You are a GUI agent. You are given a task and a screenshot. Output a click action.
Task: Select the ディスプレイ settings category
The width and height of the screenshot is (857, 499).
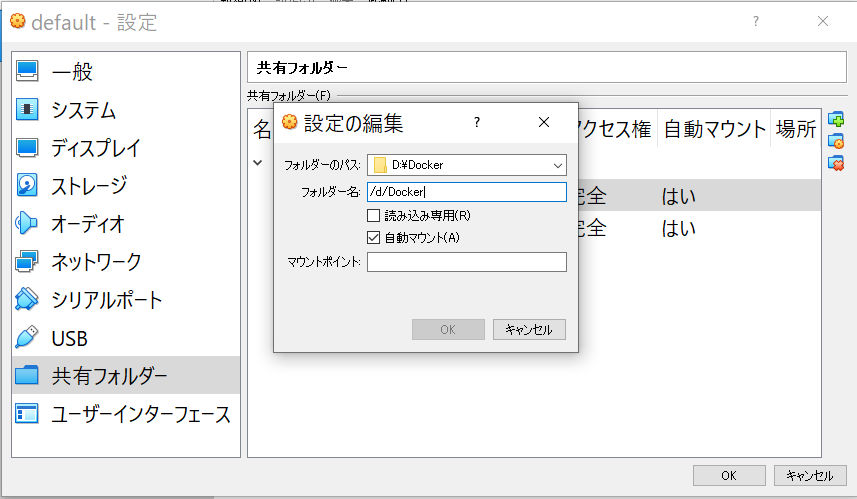click(96, 148)
